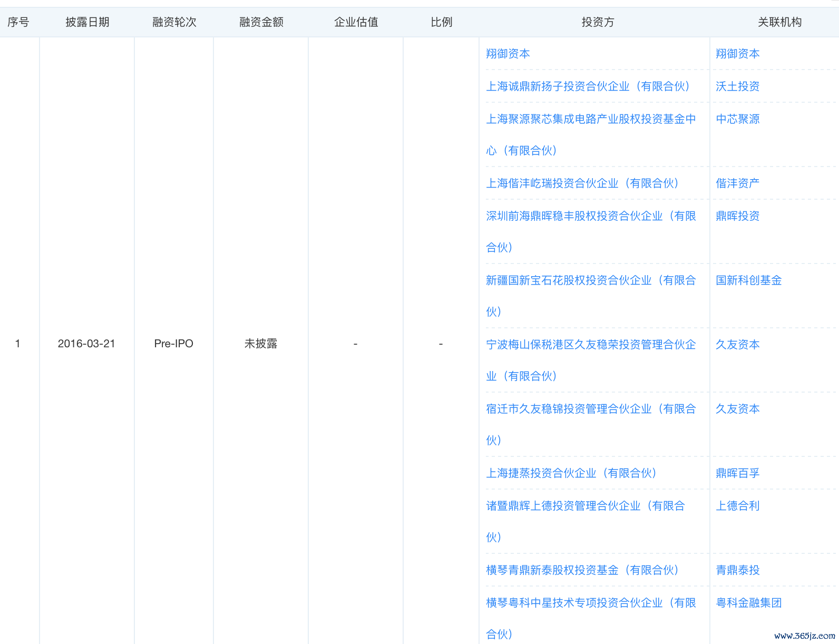Open related institution 中芯聚源
Screen dimensions: 839x644
[737, 119]
